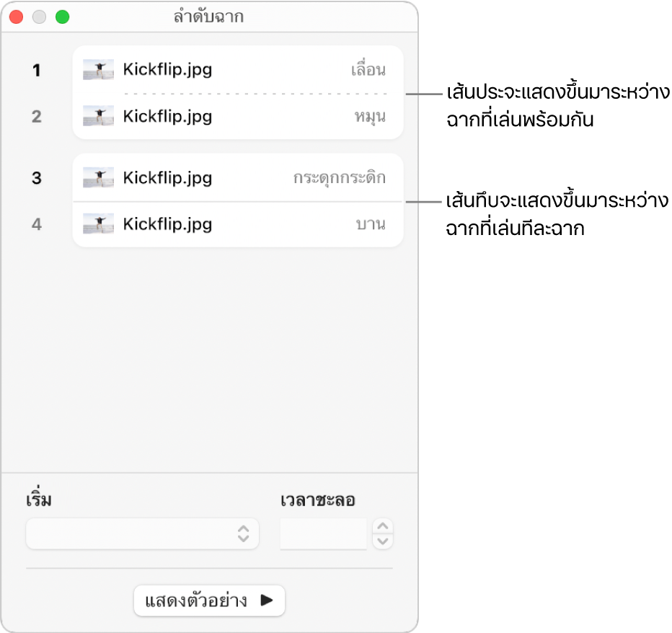Increase delay with the up stepper arrow

click(x=383, y=527)
